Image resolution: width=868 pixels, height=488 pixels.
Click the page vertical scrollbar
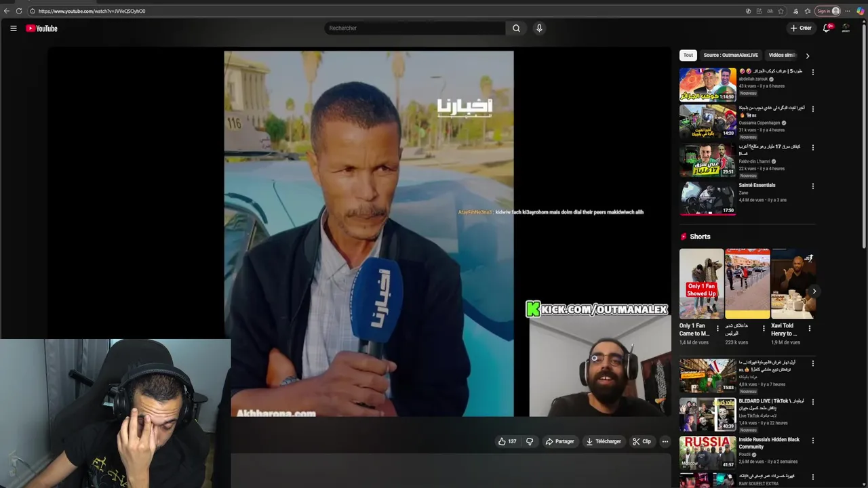click(x=864, y=136)
